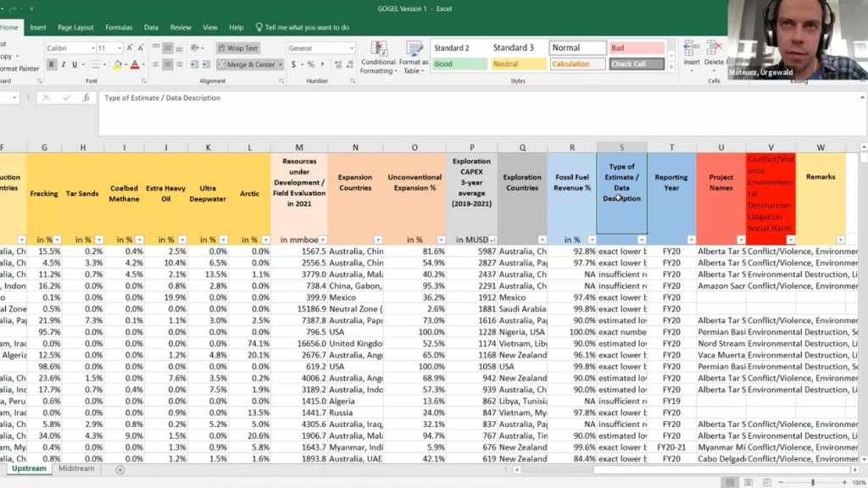Click Increase Indent icon
Viewport: 868px width, 488px height.
(206, 64)
